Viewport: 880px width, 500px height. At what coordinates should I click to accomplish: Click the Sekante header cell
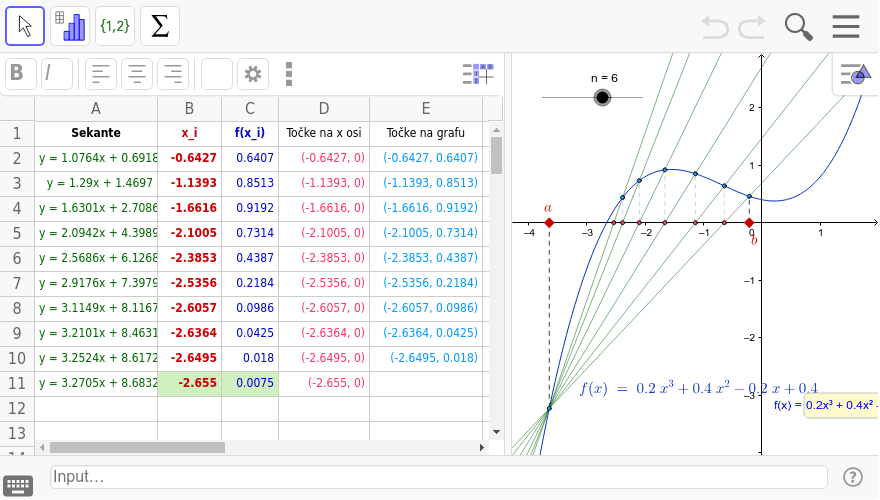pos(96,134)
